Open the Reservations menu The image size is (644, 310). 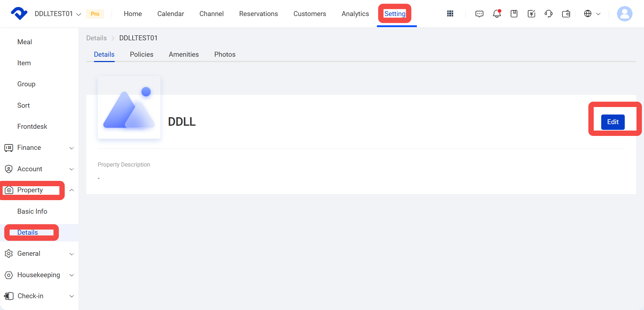pos(259,14)
